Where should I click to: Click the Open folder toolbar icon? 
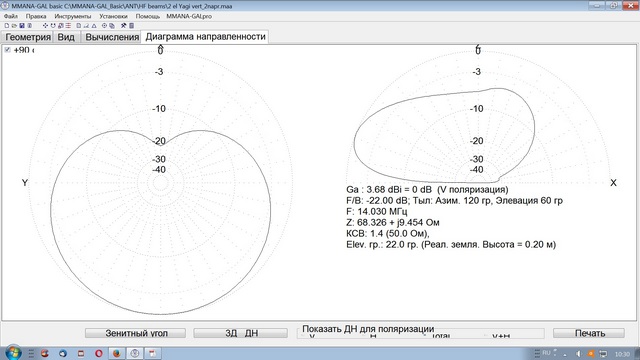click(x=14, y=26)
